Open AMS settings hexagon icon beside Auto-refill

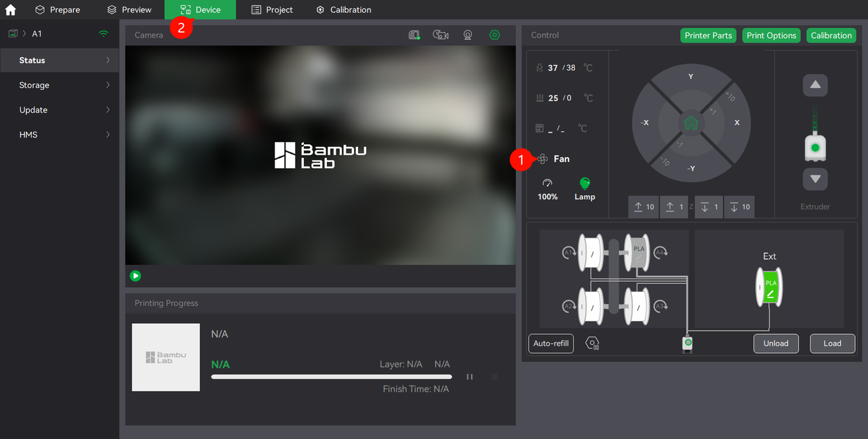click(592, 343)
